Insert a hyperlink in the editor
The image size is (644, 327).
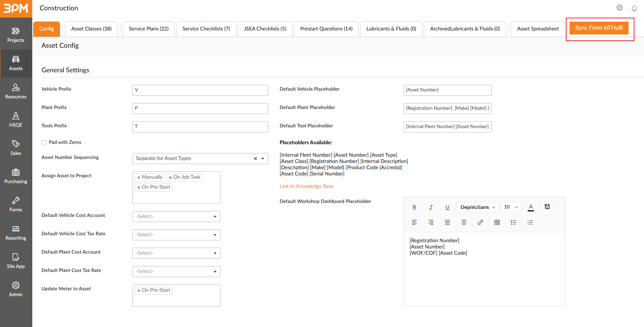coord(480,222)
